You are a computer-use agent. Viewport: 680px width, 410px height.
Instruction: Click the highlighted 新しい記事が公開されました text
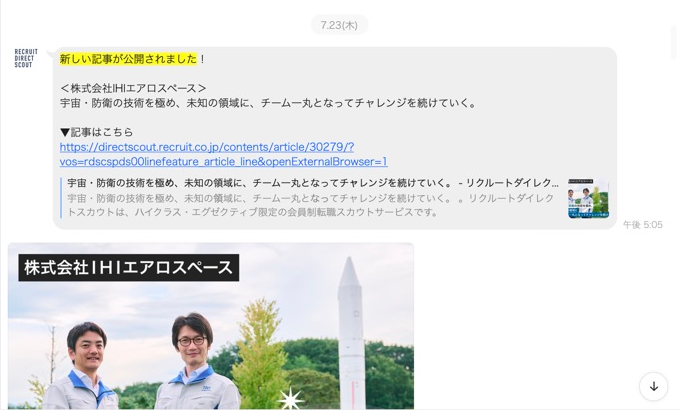pyautogui.click(x=128, y=59)
